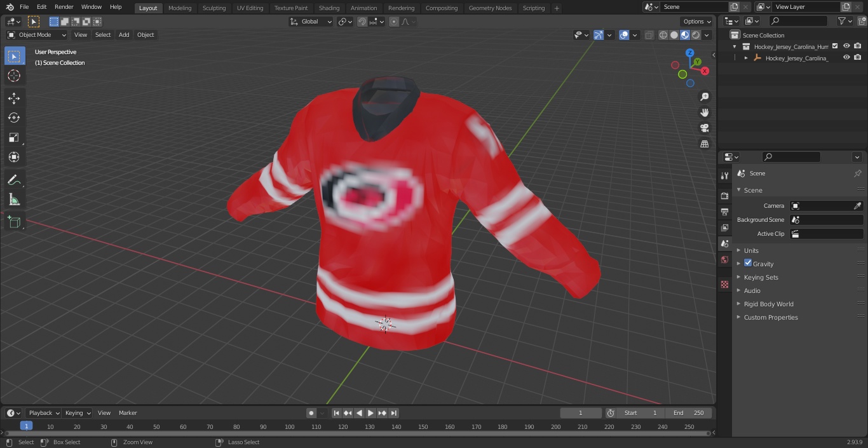Open the Playback popover
Viewport: 868px width, 448px height.
pyautogui.click(x=44, y=413)
